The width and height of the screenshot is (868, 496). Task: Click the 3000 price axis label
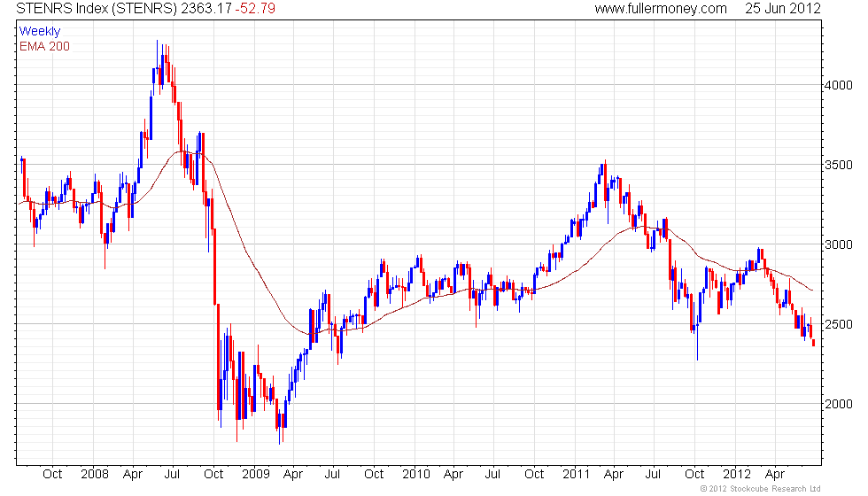[x=840, y=244]
